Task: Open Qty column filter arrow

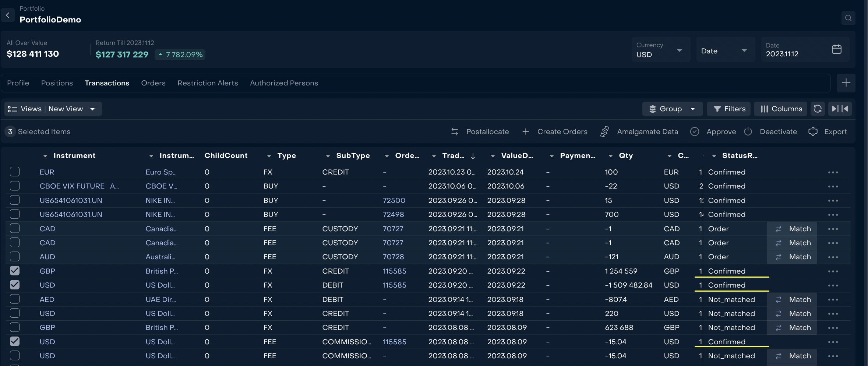Action: (610, 156)
